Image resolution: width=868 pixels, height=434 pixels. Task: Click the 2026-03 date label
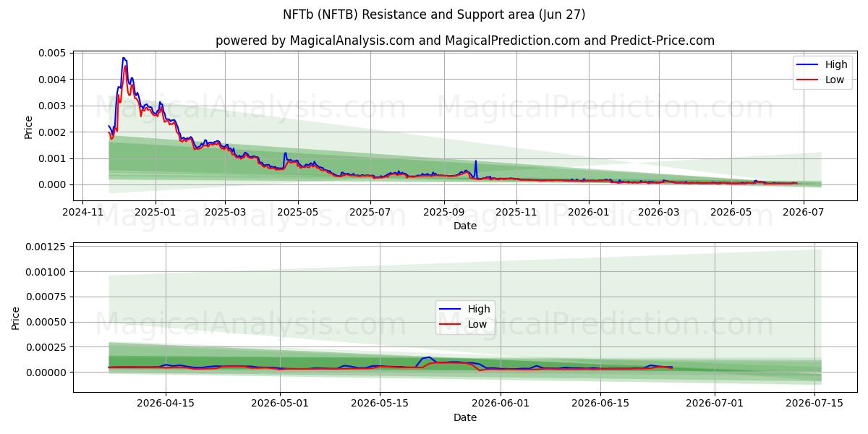[659, 212]
